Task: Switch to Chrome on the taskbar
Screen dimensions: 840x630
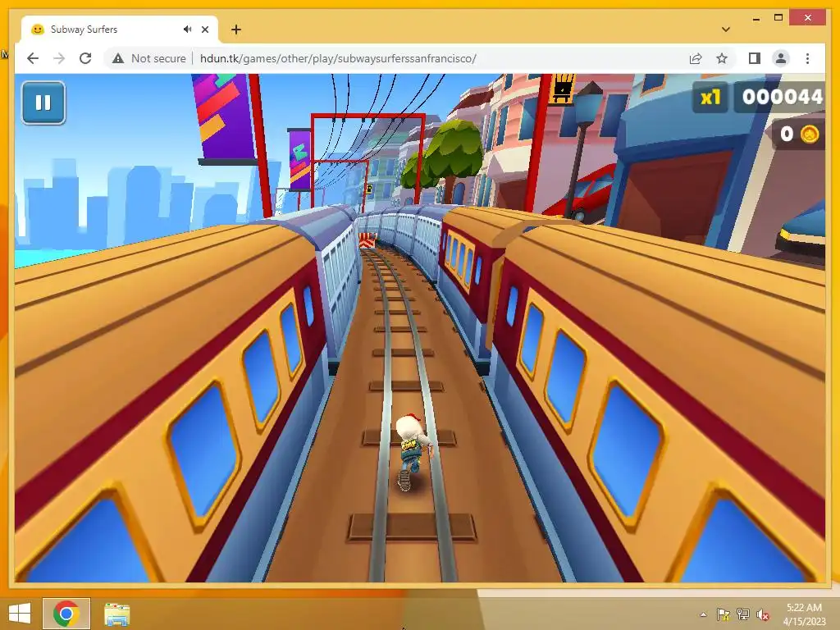Action: (66, 614)
